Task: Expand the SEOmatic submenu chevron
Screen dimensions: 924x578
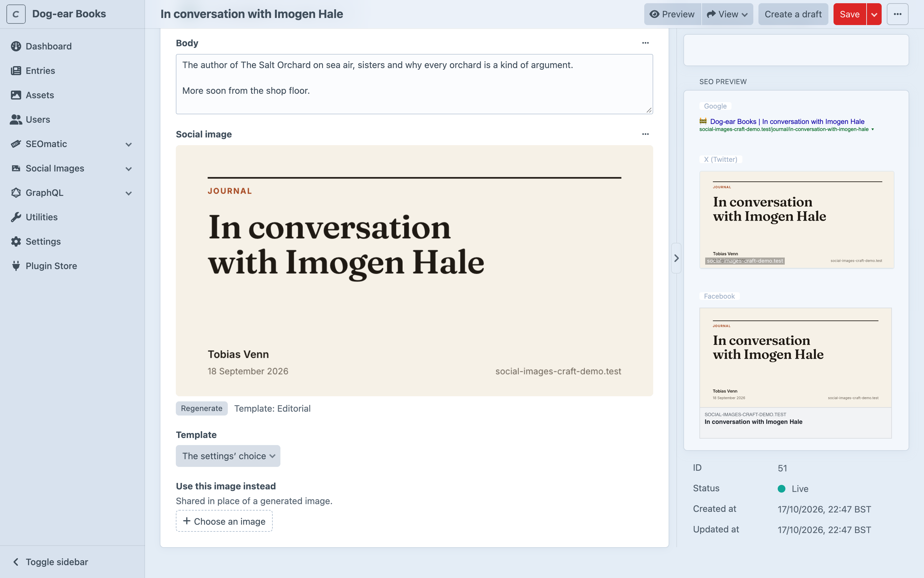Action: point(129,144)
